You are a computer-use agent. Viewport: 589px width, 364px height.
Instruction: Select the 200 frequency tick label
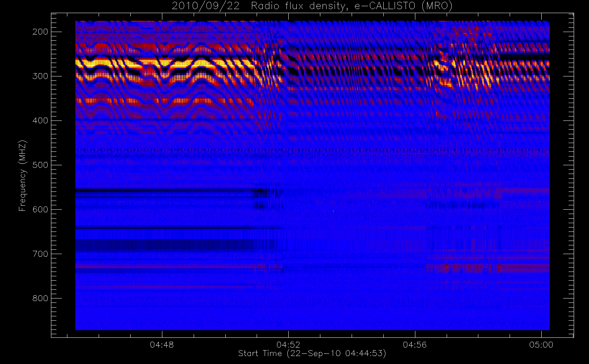tap(40, 32)
